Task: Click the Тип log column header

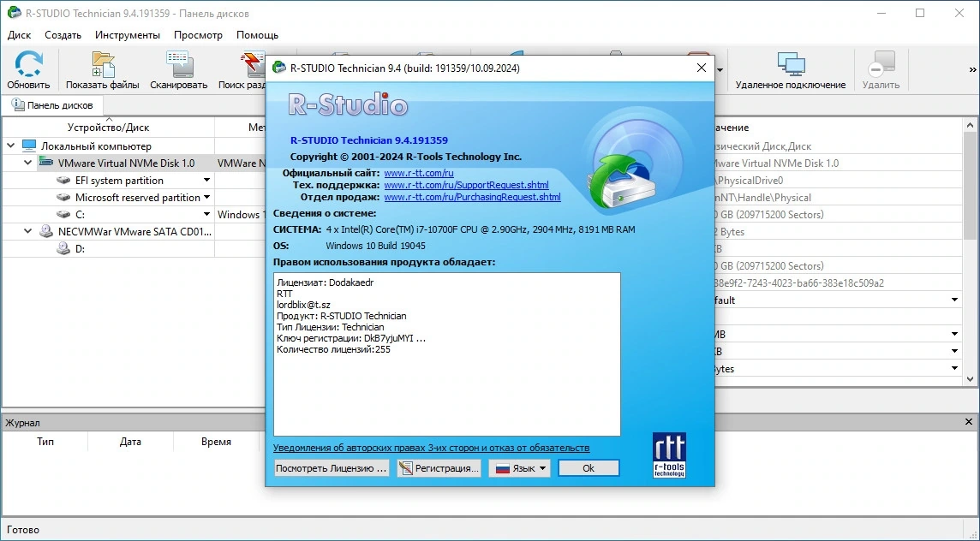Action: 45,441
